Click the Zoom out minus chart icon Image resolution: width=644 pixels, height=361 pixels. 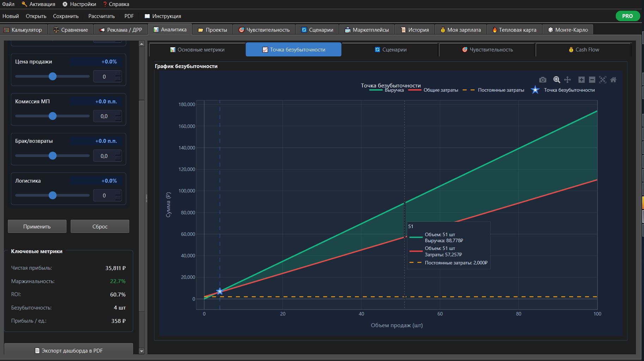click(x=592, y=80)
